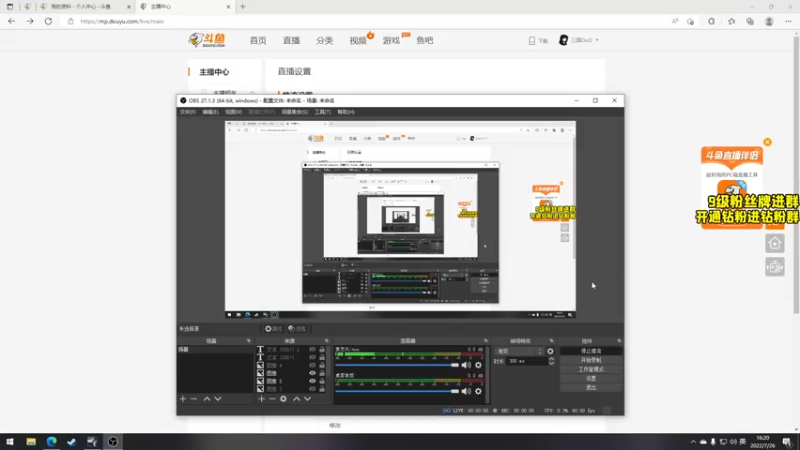The width and height of the screenshot is (800, 450).
Task: Open OBS 设置 settings button
Action: click(x=591, y=379)
